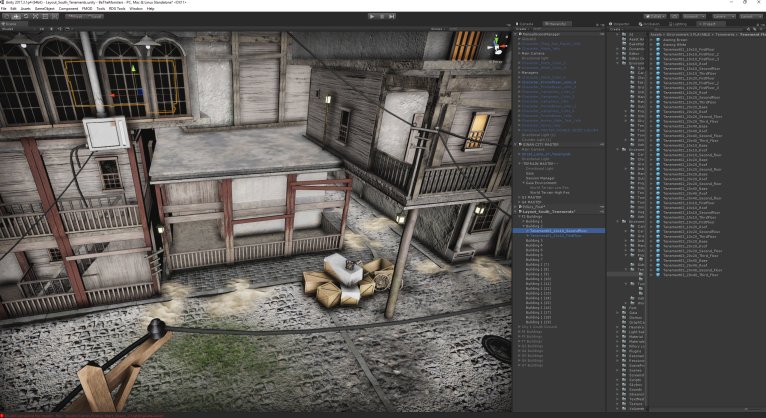Open the RDG Tools menu
Screen dimensions: 766x418
[x=117, y=8]
